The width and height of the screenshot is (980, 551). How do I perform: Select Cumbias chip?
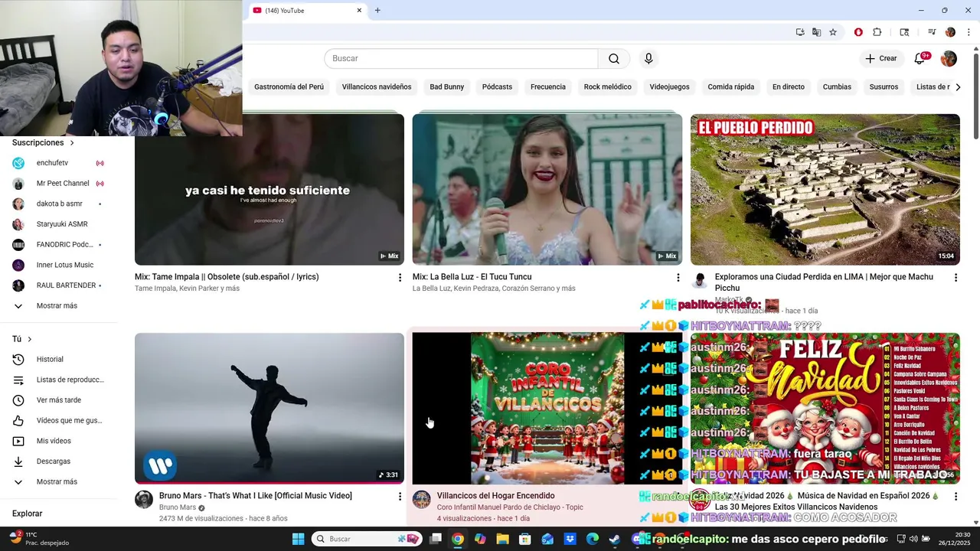pyautogui.click(x=837, y=87)
